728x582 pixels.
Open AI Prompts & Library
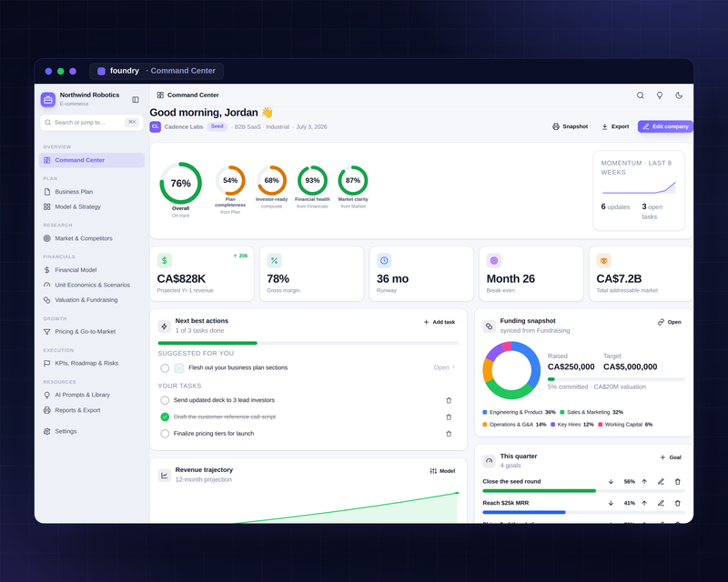(x=92, y=395)
